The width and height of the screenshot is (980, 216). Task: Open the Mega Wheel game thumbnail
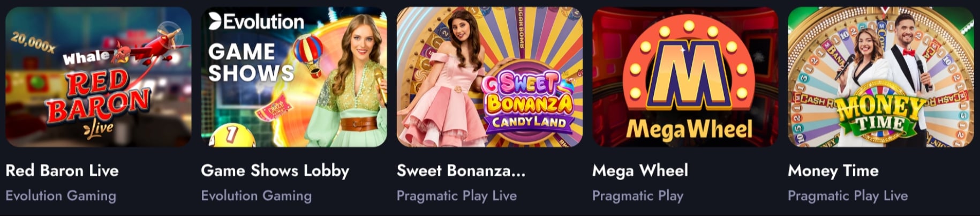click(x=685, y=77)
